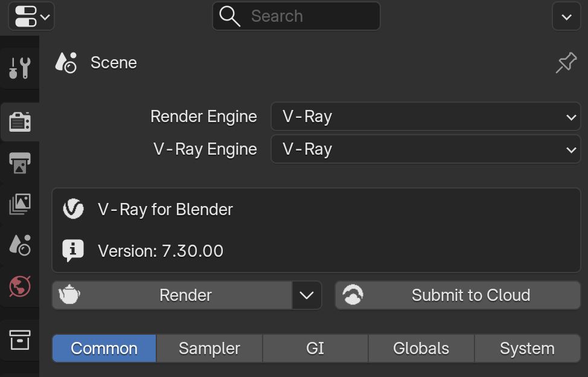The image size is (588, 377).
Task: Open the Tool properties tab
Action: point(19,68)
